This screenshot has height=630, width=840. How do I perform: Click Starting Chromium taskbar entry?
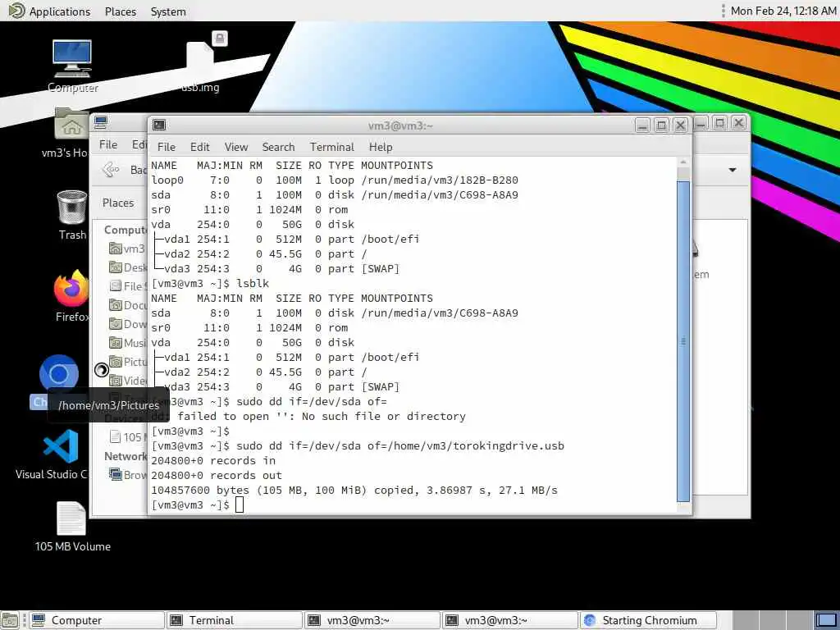648,620
